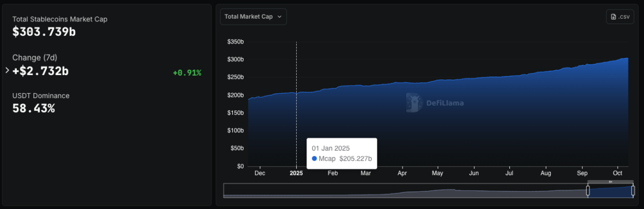Click the Feb label on x-axis
The height and width of the screenshot is (209, 644).
332,174
